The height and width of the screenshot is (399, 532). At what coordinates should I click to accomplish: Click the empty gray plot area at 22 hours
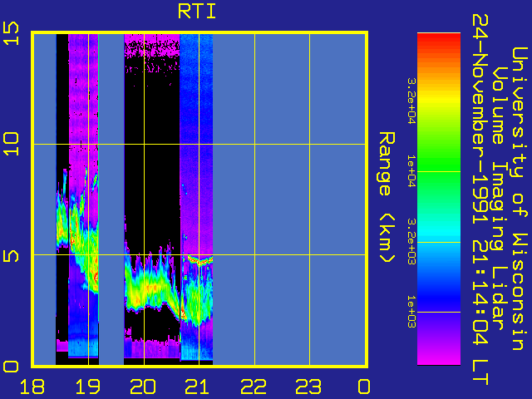[255, 199]
